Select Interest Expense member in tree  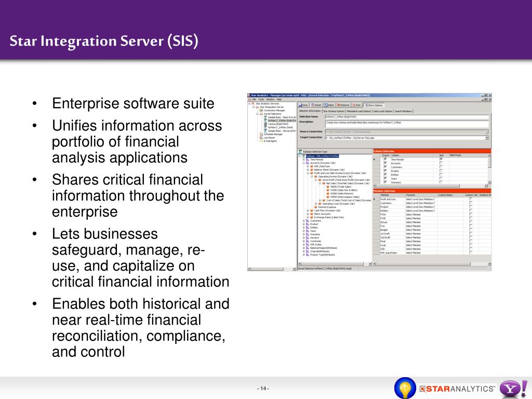[327, 207]
